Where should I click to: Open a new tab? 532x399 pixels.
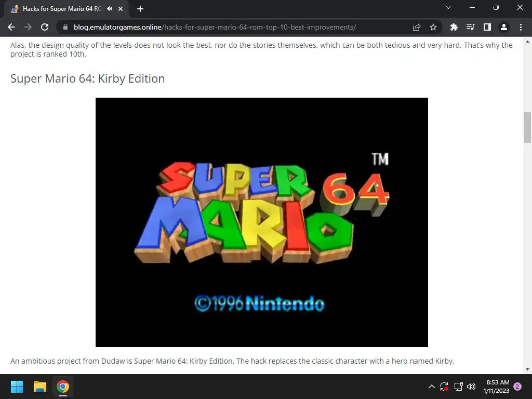[140, 9]
